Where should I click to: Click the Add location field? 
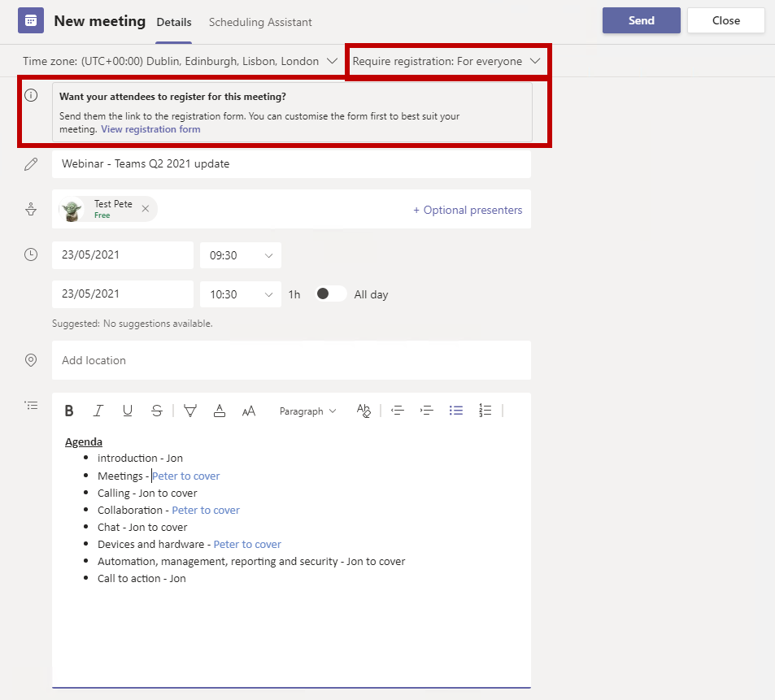point(291,360)
